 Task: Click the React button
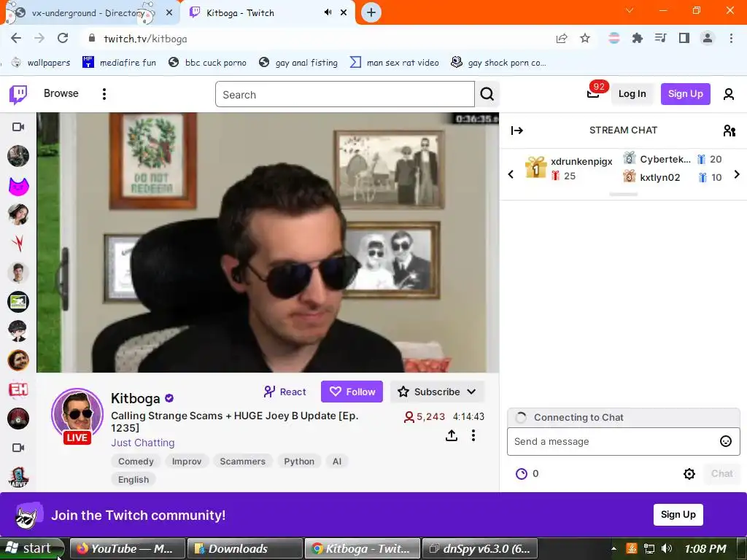285,392
